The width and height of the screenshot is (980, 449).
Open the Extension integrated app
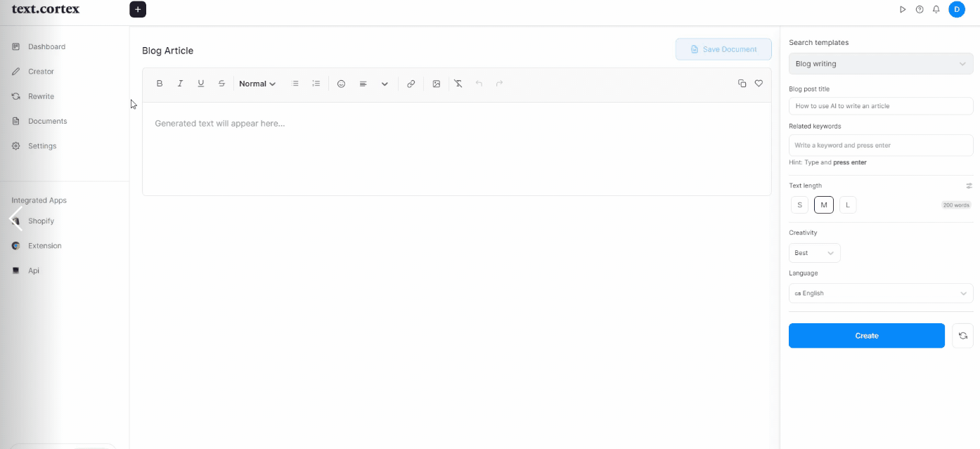tap(44, 246)
